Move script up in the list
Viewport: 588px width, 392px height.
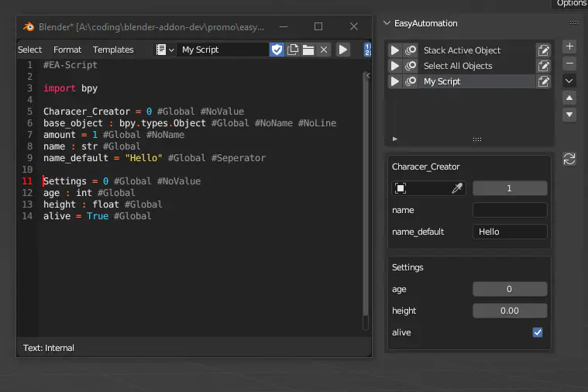569,98
